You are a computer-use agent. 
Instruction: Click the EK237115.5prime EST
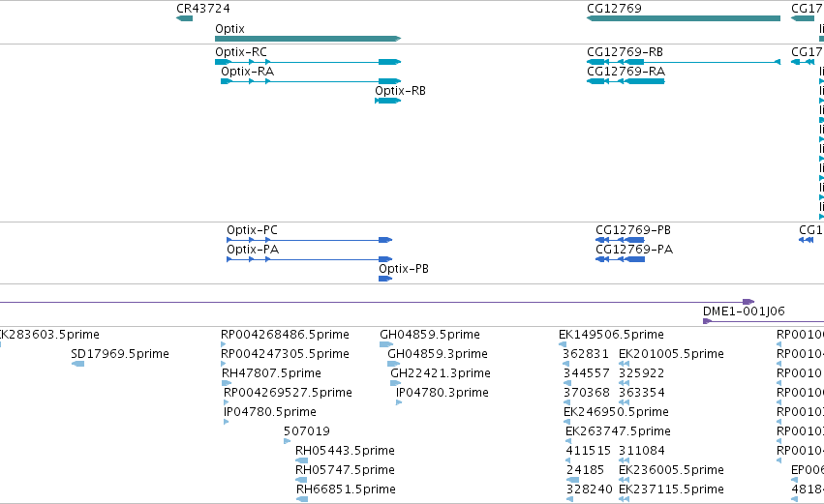[x=624, y=500]
